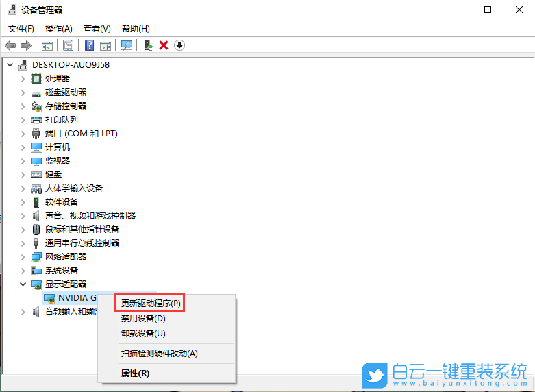
Task: Click the red X uninstall device icon
Action: coord(164,45)
